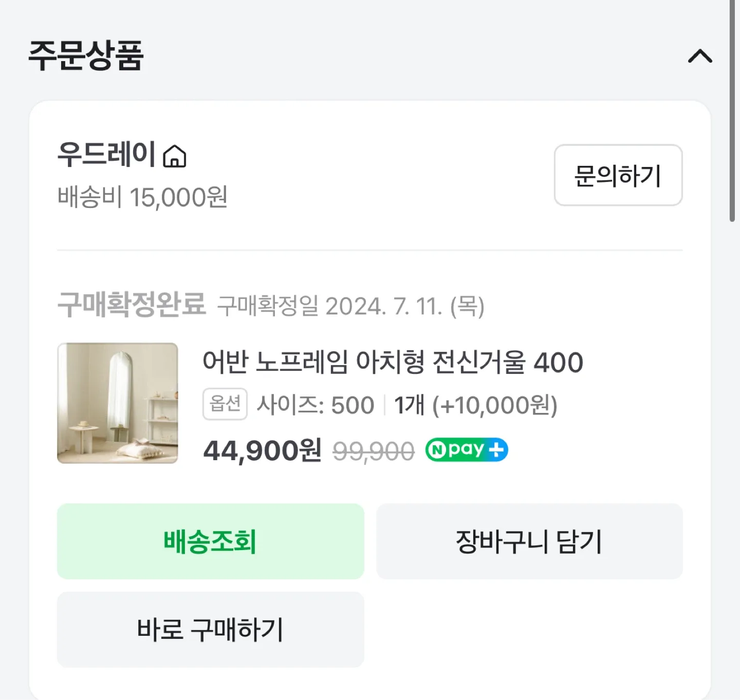Click the store home icon beside 우드레이

click(x=175, y=156)
